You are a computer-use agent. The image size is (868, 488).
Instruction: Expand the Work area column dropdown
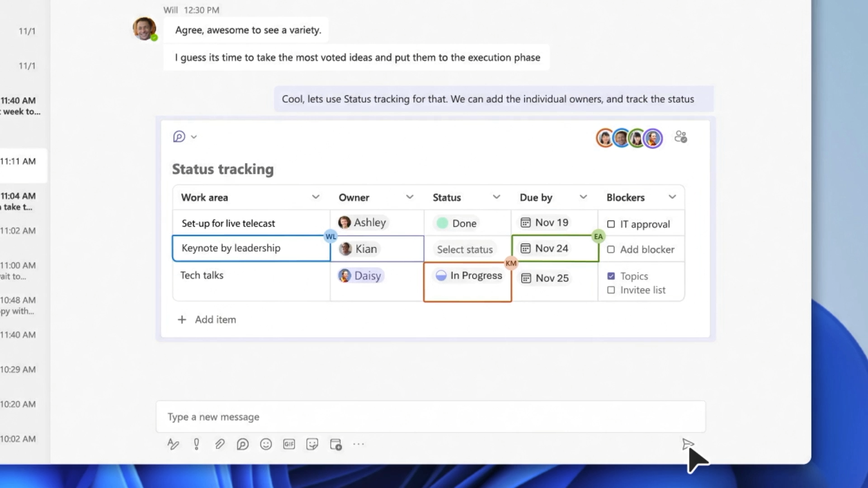(316, 197)
